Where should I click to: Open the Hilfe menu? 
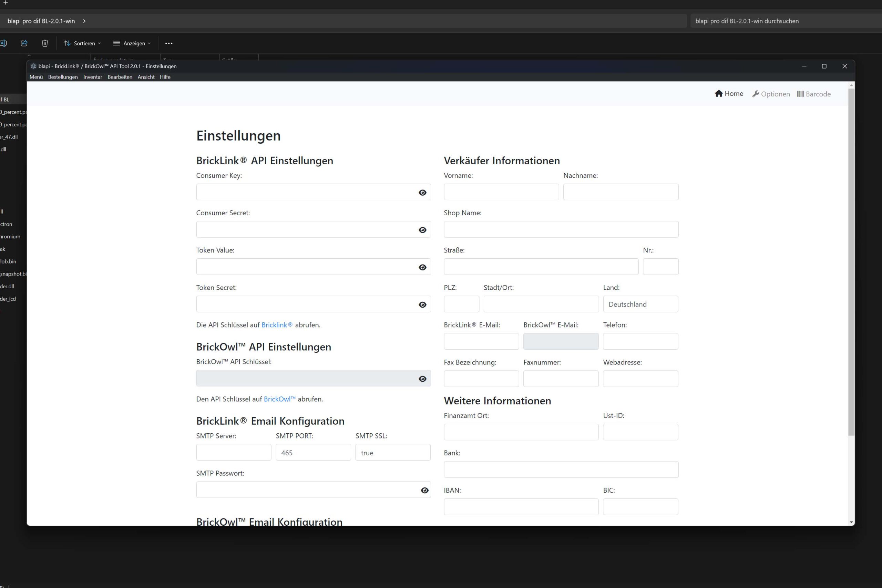pyautogui.click(x=165, y=77)
